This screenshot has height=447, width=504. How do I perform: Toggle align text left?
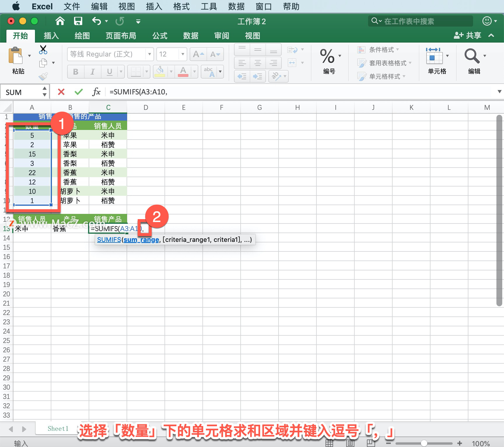pos(242,63)
